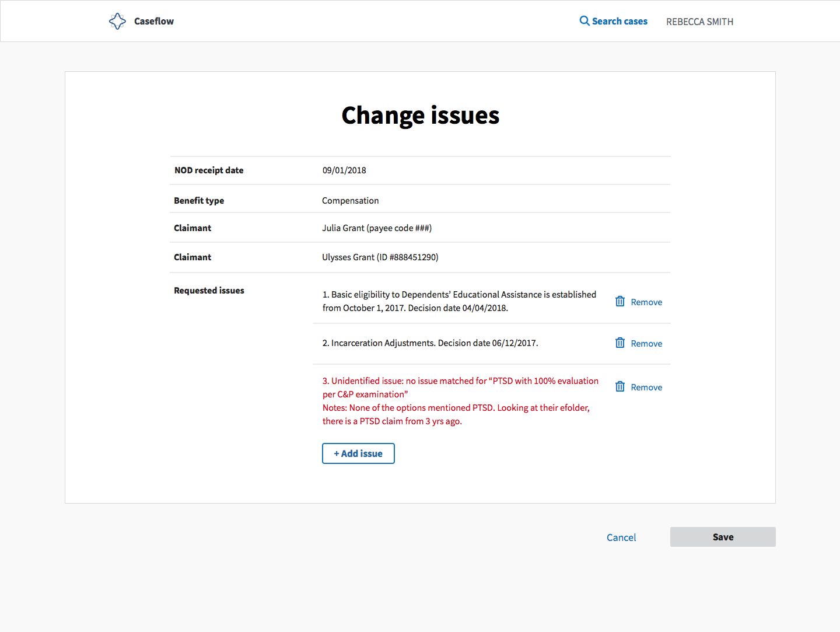Click the Caseflow title text
Image resolution: width=840 pixels, height=632 pixels.
pyautogui.click(x=154, y=21)
